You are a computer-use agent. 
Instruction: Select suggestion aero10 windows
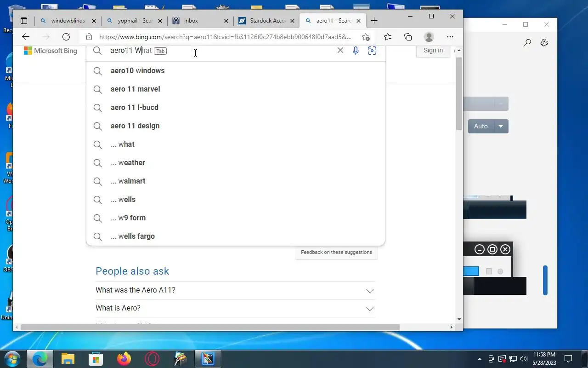pos(235,70)
